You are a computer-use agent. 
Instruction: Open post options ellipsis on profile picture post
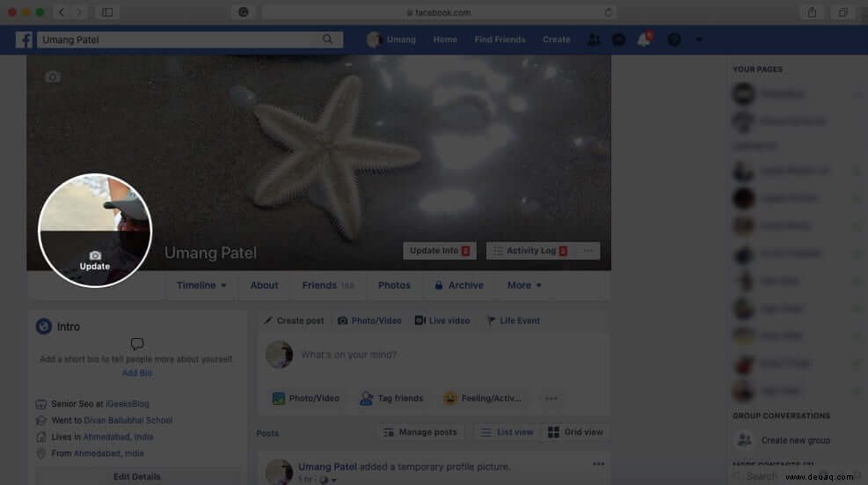pyautogui.click(x=598, y=464)
